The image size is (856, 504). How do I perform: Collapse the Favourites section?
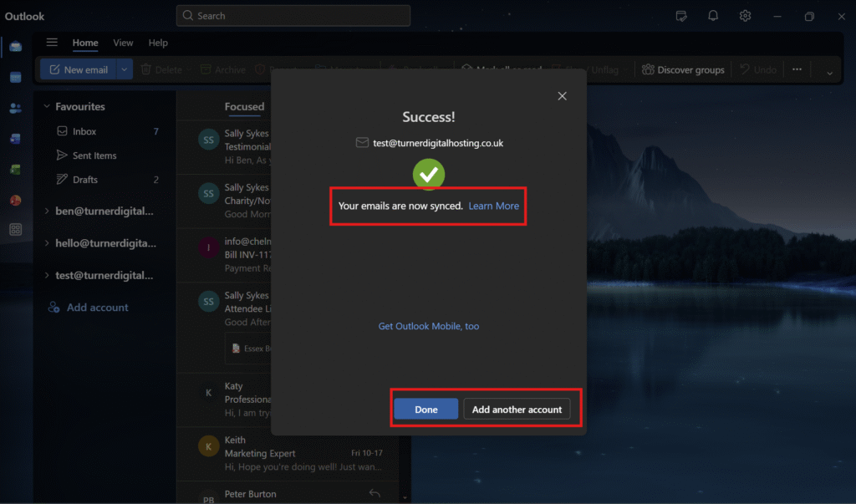pos(47,106)
